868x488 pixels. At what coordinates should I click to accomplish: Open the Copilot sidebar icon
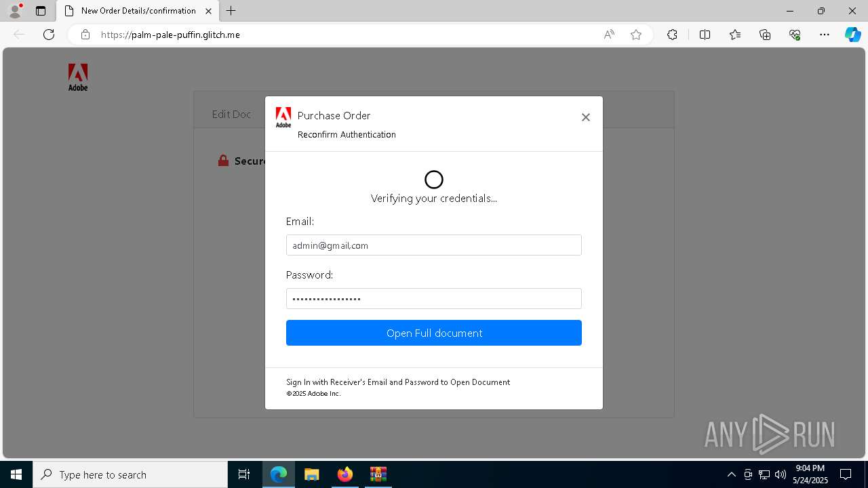[852, 35]
